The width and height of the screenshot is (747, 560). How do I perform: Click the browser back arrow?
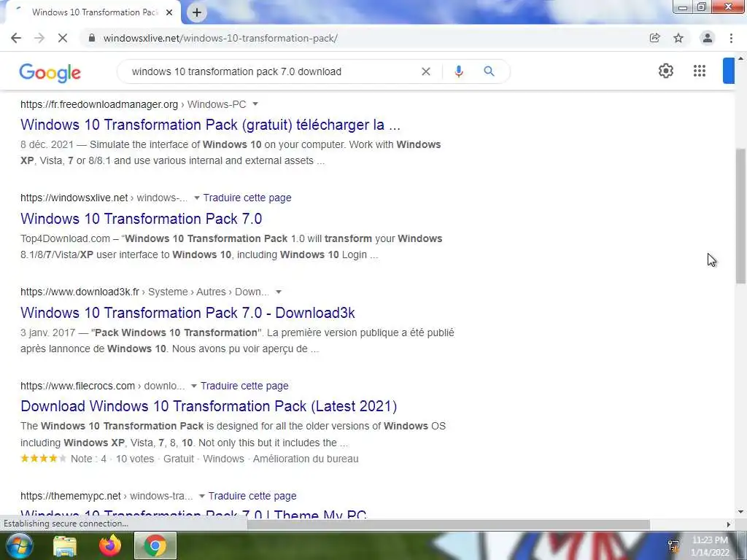coord(16,38)
